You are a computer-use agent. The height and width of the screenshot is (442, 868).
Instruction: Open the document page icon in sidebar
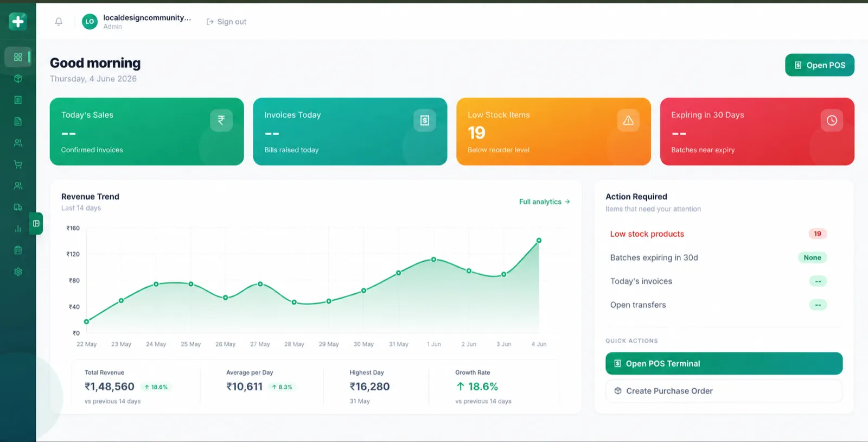[18, 121]
